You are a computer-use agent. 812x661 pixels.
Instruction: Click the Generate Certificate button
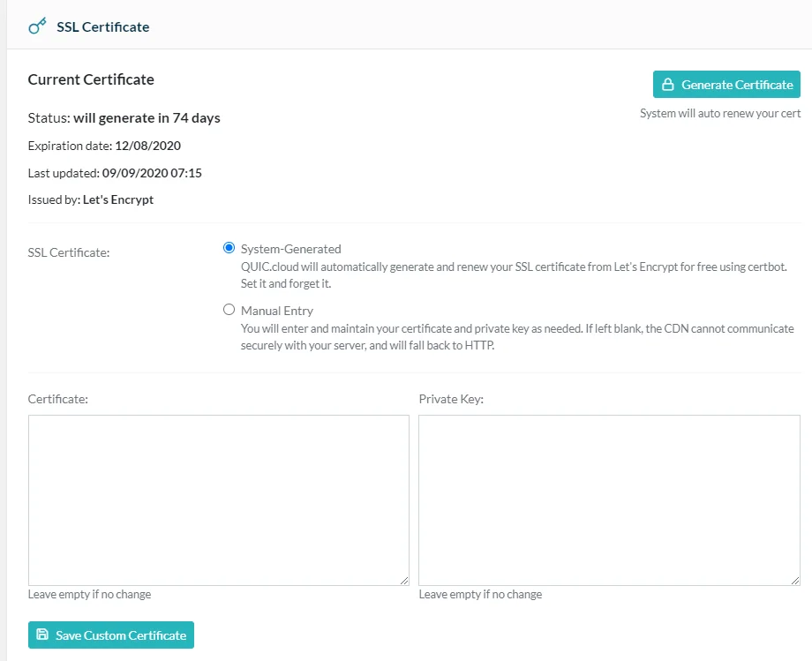coord(726,85)
